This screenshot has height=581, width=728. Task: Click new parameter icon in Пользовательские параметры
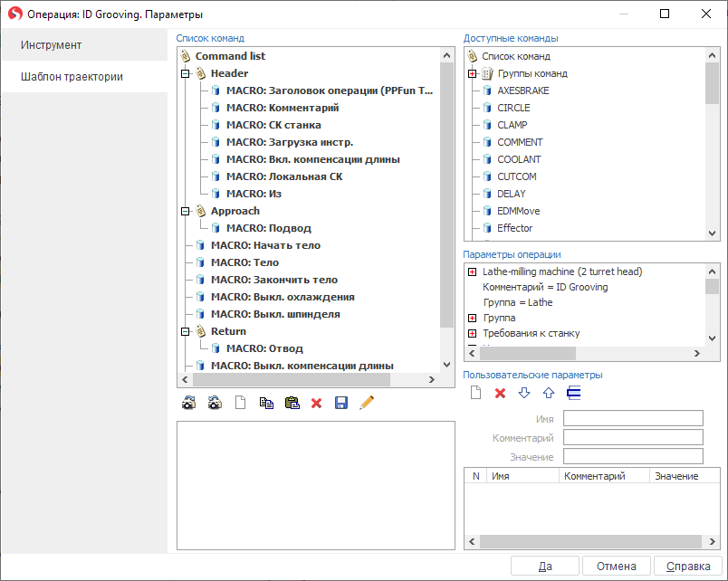point(475,393)
